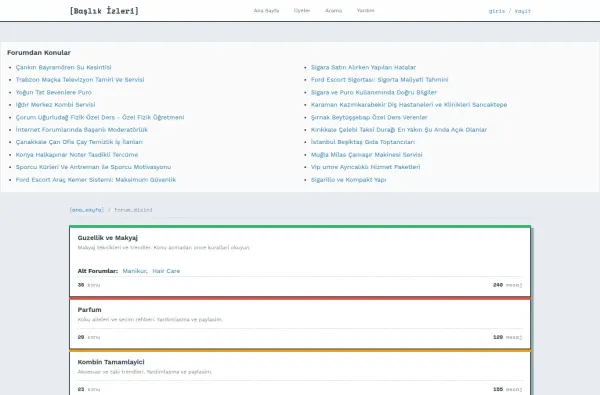This screenshot has width=600, height=395.
Task: Open topic Iğdır Merkez Kombi Servisi
Action: (x=55, y=104)
